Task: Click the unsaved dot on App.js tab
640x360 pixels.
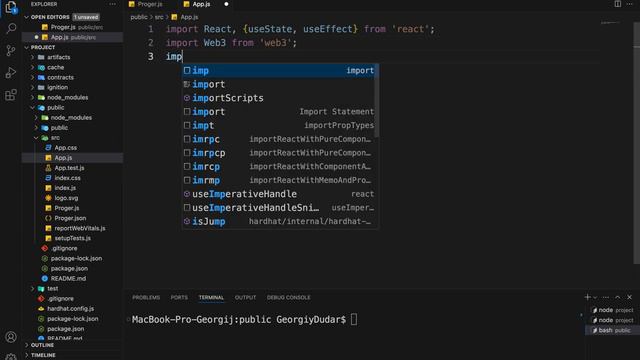Action: (226, 4)
